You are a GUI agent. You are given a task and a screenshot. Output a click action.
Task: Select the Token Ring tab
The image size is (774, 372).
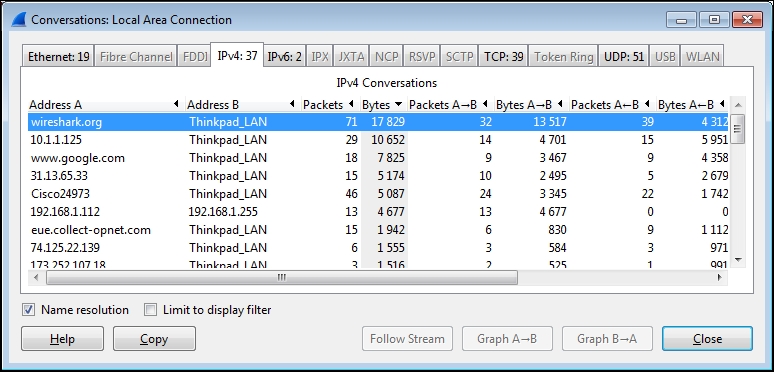click(564, 57)
